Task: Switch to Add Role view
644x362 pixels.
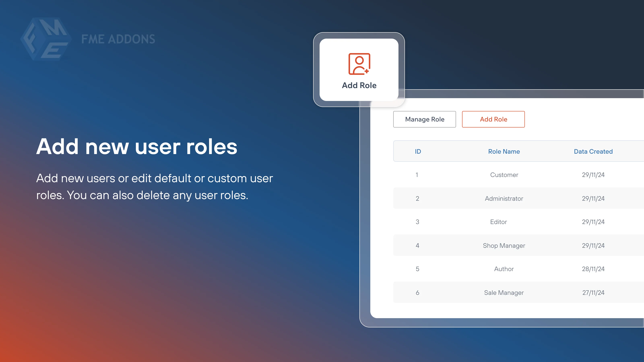Action: click(493, 119)
